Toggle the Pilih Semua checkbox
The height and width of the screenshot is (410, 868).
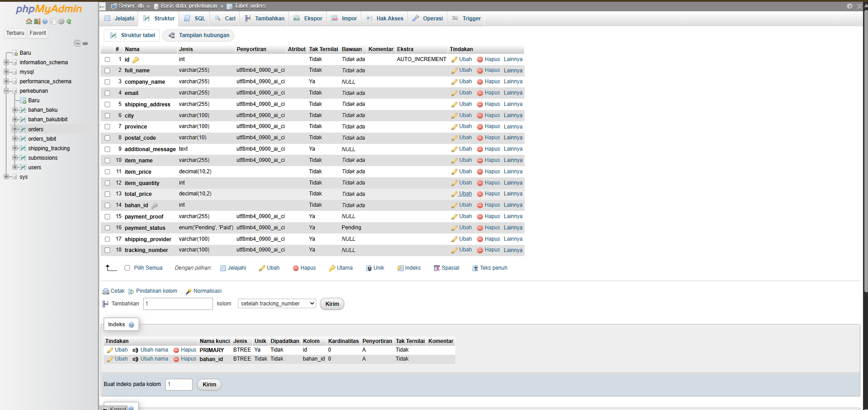[x=127, y=268]
